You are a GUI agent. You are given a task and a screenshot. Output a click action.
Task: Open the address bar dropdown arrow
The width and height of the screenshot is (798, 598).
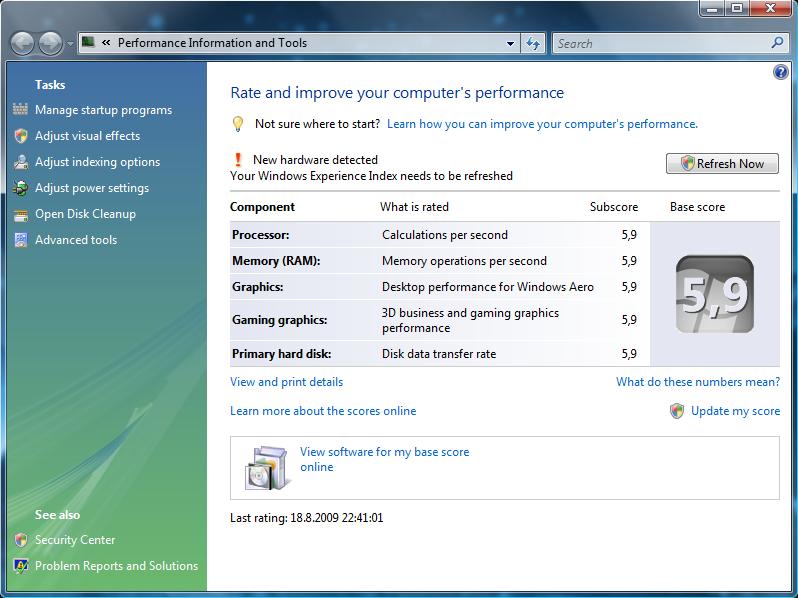(x=510, y=43)
